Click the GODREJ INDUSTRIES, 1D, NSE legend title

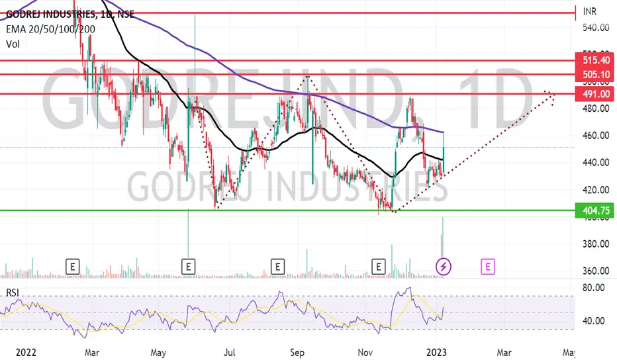pyautogui.click(x=70, y=14)
